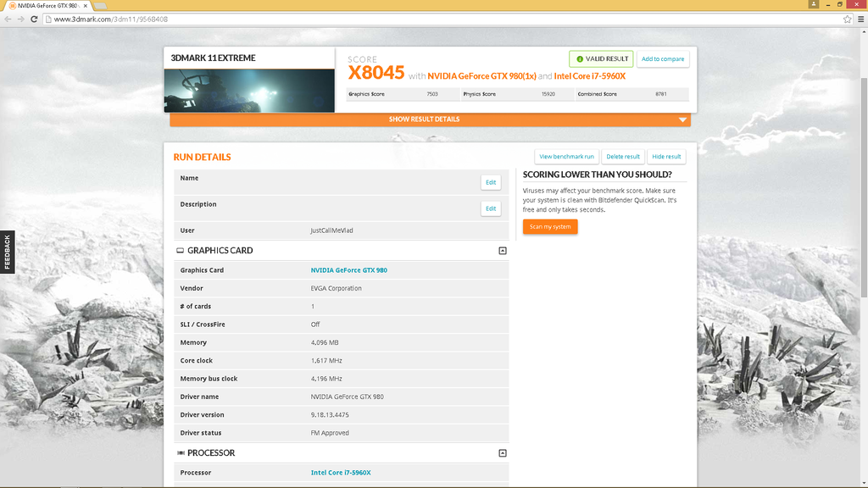
Task: Click the View benchmark run button
Action: [566, 157]
